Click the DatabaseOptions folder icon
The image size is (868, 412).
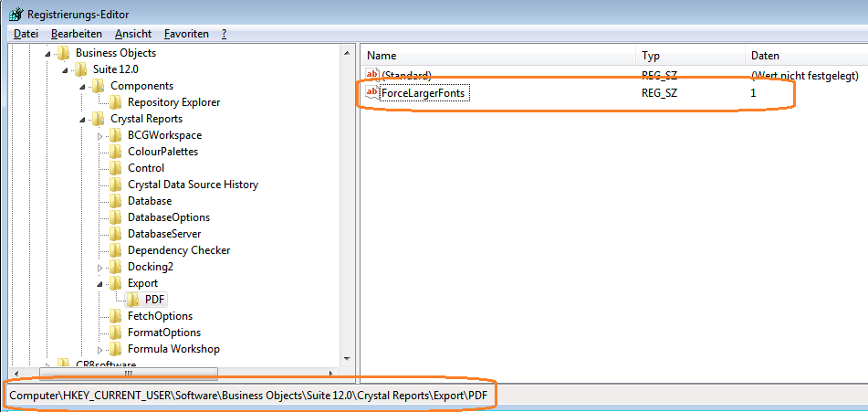pos(115,217)
